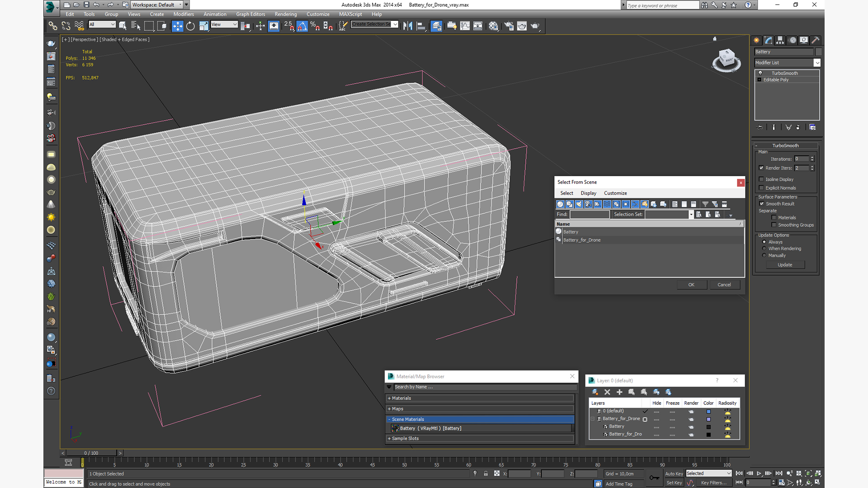Open Render Setup teapot icon

click(x=509, y=26)
